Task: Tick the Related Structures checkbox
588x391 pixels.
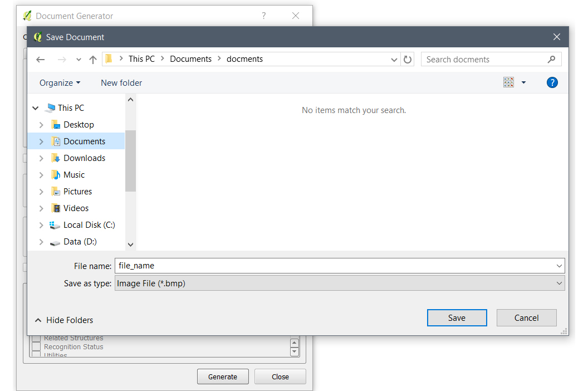Action: click(x=36, y=338)
